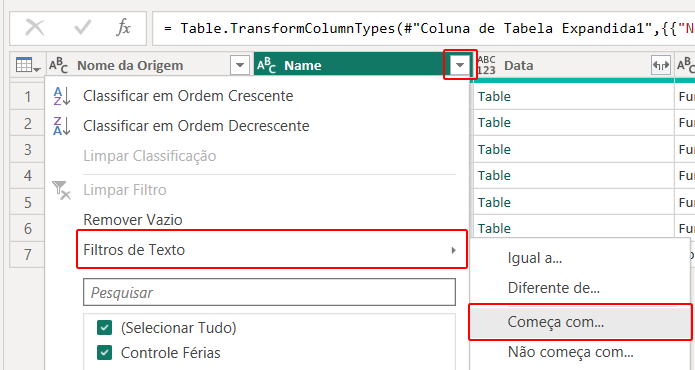Click the Table link in row 5

[x=494, y=202]
